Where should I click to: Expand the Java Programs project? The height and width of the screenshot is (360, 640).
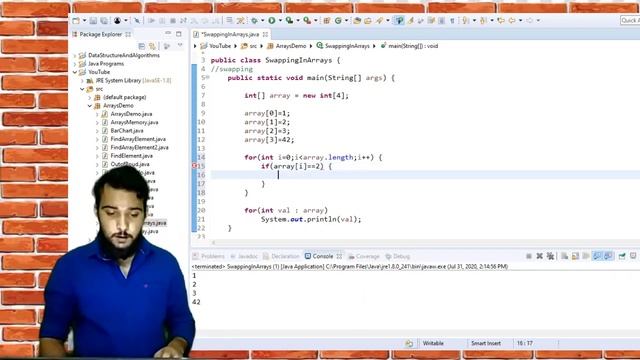point(75,64)
